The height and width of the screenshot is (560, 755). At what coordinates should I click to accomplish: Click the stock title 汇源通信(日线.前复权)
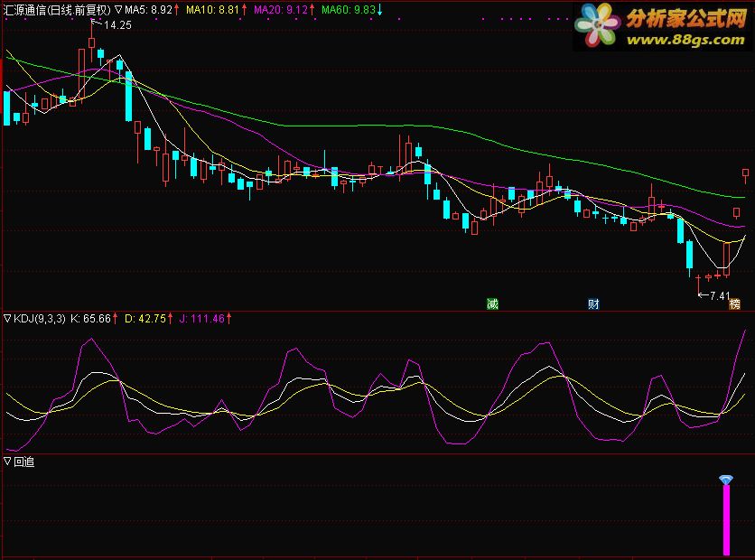coord(57,10)
